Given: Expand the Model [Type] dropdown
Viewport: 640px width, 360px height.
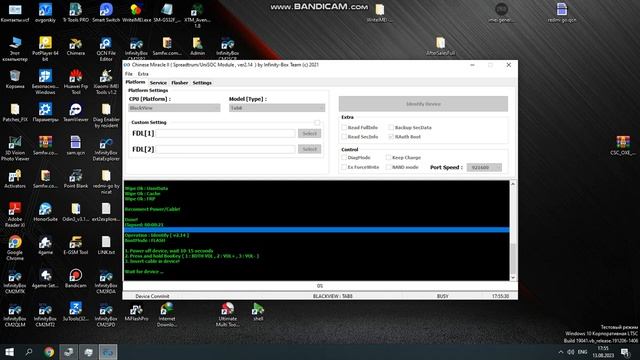Looking at the screenshot, I should [x=277, y=108].
